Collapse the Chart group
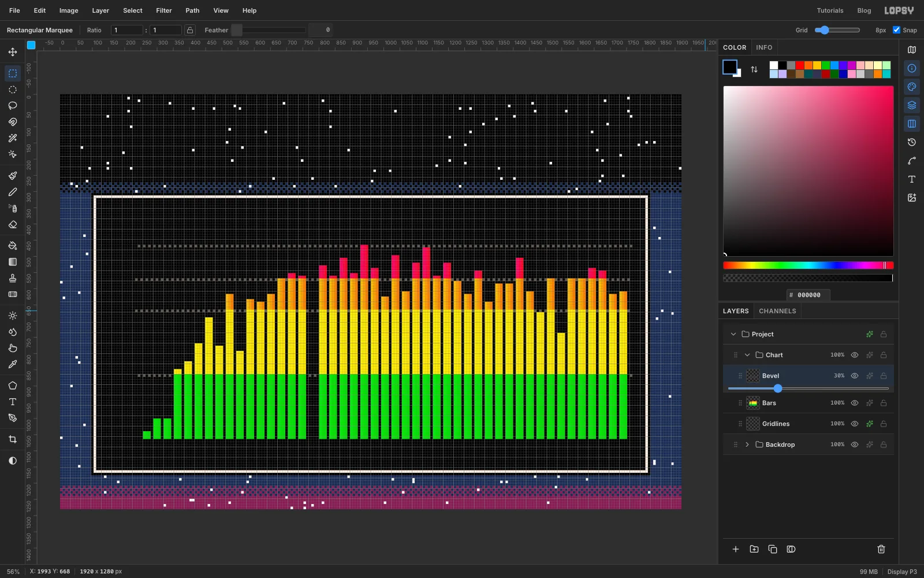 pos(747,355)
